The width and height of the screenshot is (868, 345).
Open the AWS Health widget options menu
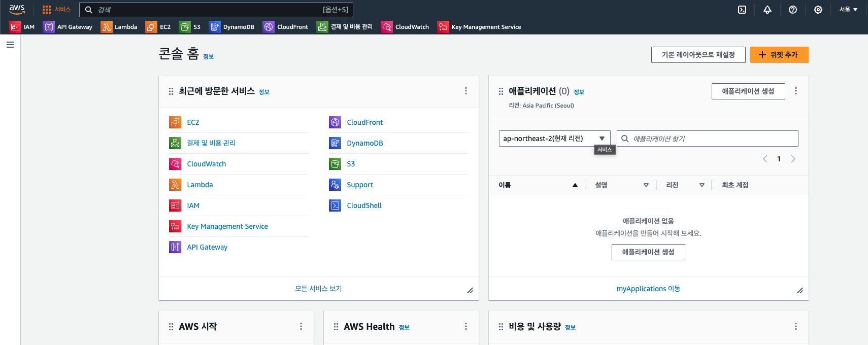tap(466, 326)
